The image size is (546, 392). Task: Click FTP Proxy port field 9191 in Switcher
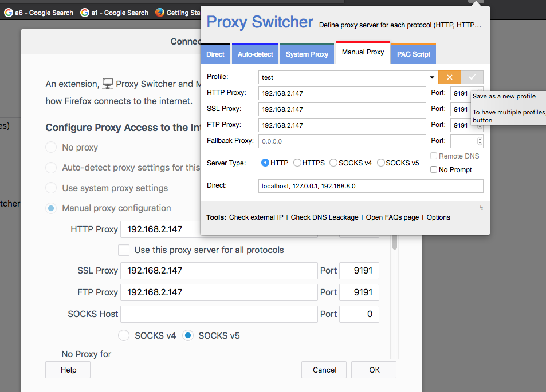point(460,125)
